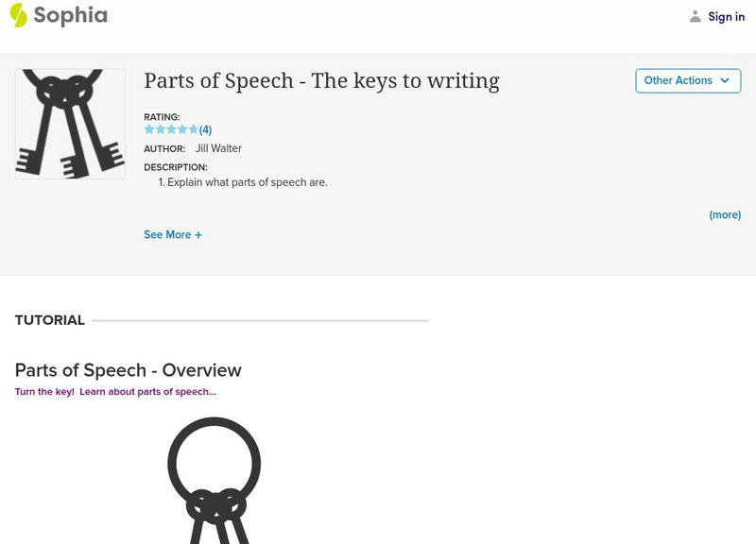The width and height of the screenshot is (756, 544).
Task: Click the TUTORIAL section heading
Action: coord(50,320)
